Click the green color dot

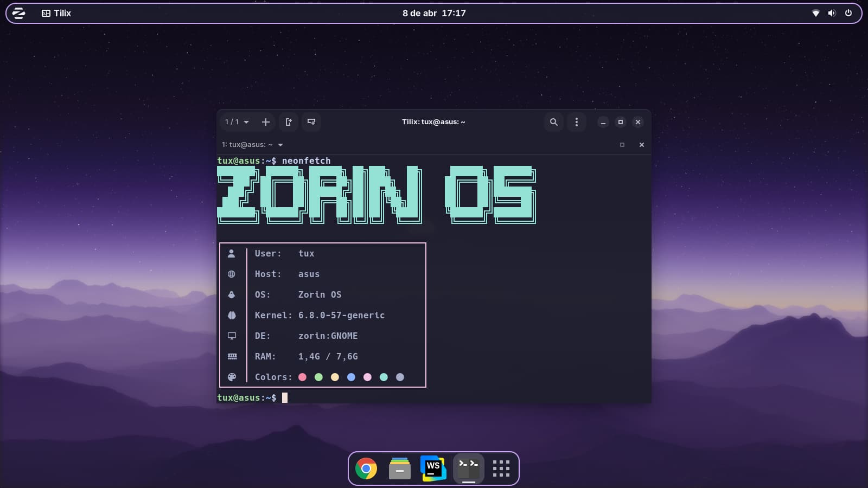[x=319, y=377]
